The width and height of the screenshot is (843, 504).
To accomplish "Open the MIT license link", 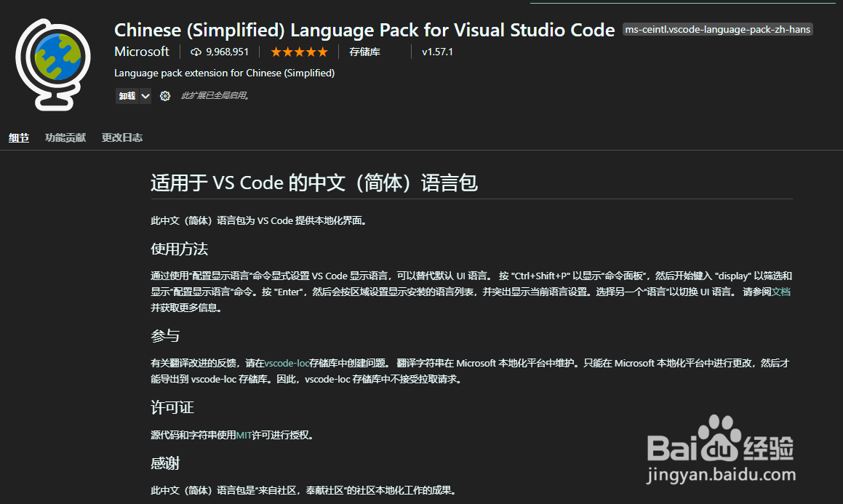I will [244, 435].
